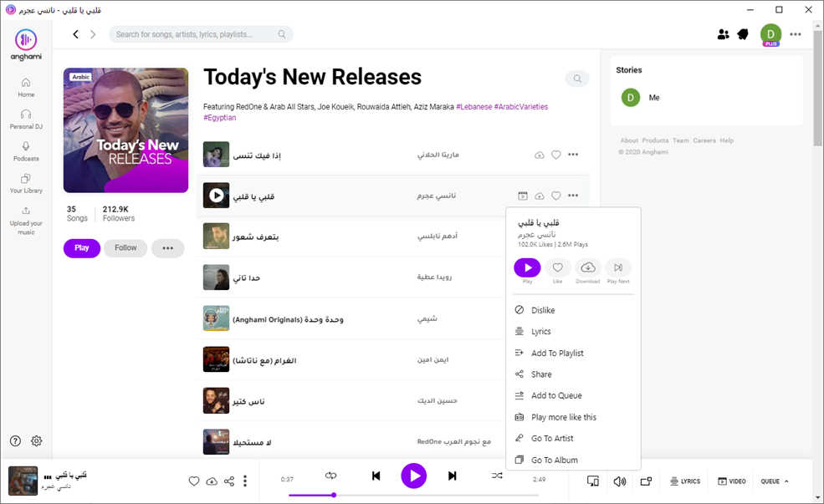Click the volume speaker icon

pyautogui.click(x=620, y=481)
